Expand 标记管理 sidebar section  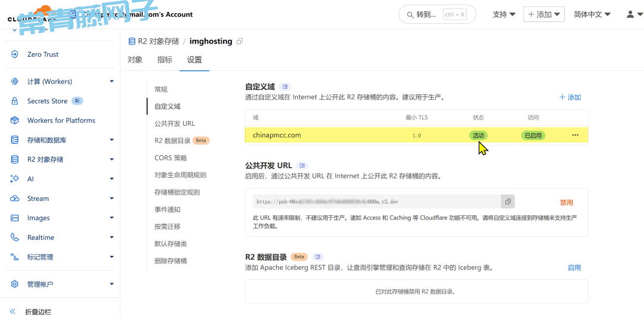[112, 257]
